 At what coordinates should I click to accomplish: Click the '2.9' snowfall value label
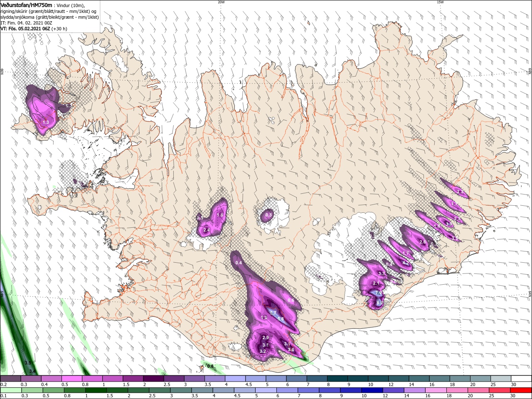(x=266, y=337)
